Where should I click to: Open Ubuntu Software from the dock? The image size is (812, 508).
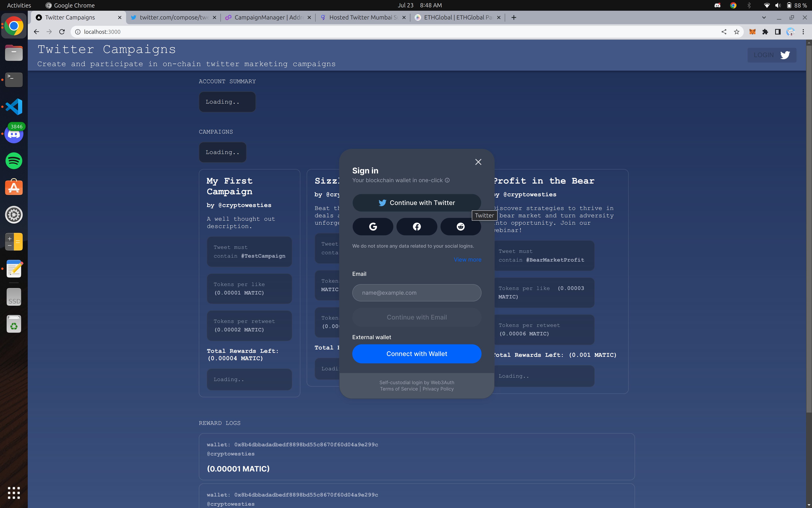14,188
